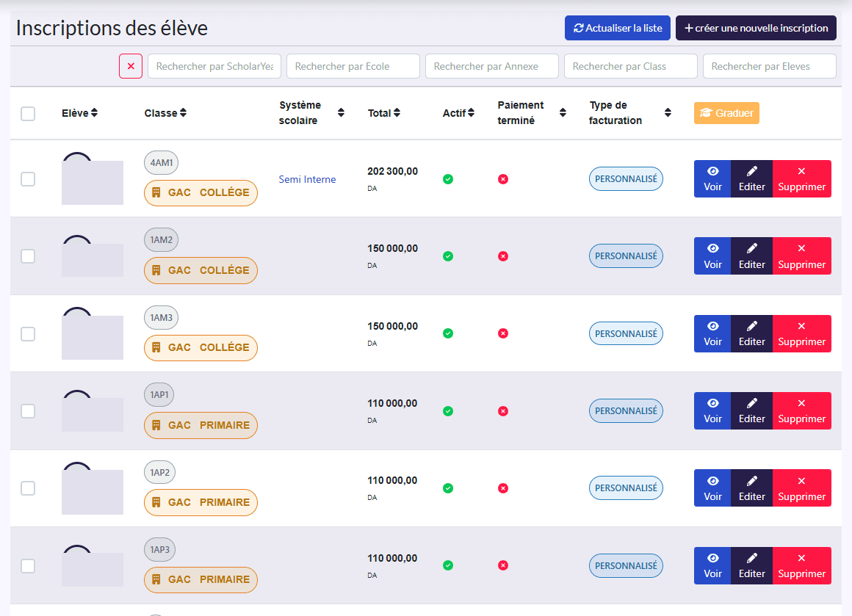852x616 pixels.
Task: Click the Actualiser la liste button
Action: coord(617,28)
